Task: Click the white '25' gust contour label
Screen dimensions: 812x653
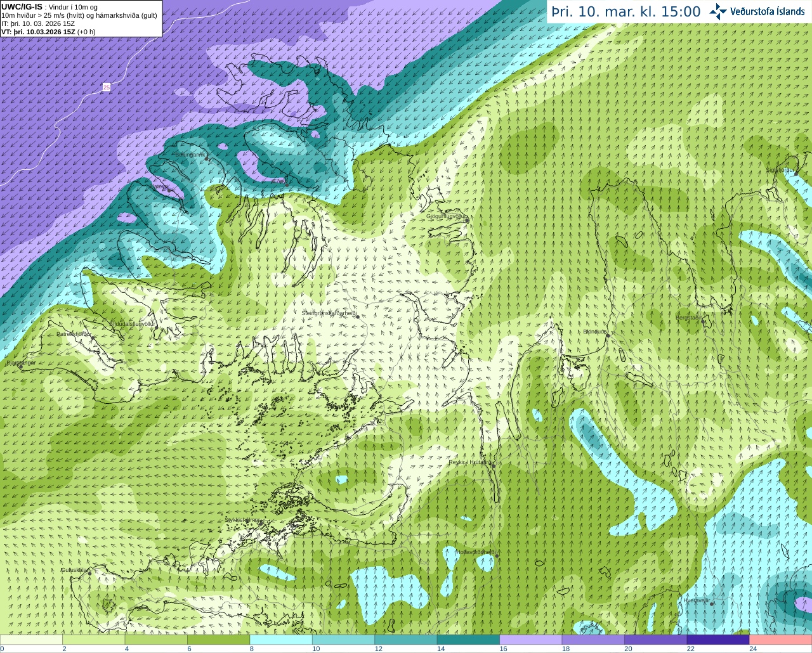Action: (106, 87)
